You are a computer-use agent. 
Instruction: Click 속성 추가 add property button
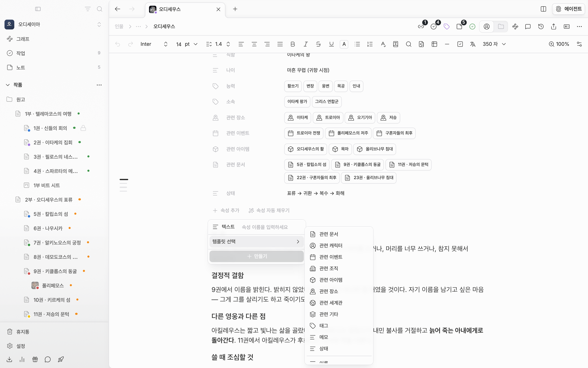[226, 210]
